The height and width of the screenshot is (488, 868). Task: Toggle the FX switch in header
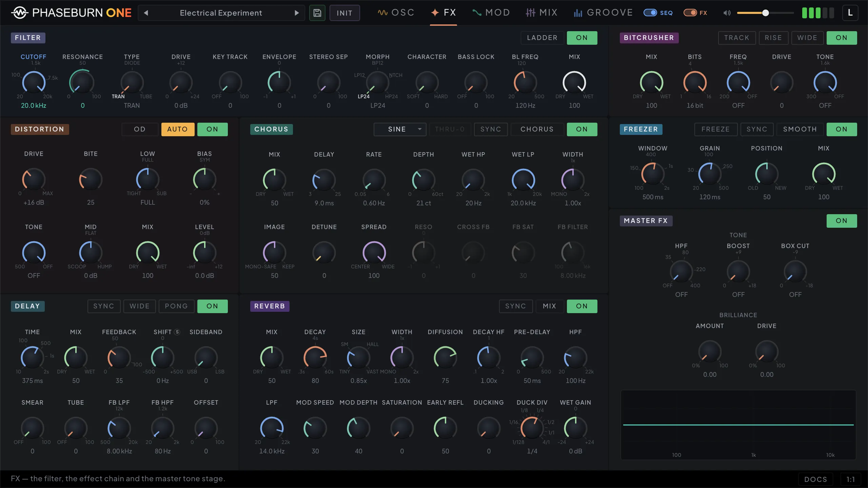[690, 13]
